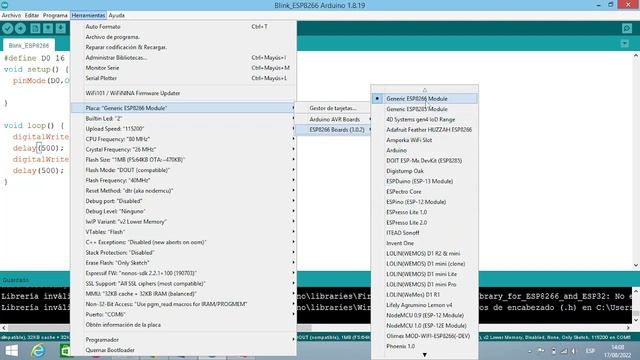Select Olimex MOD-WIFI-ESP8266(-DEV) board
The image size is (640, 360).
424,336
